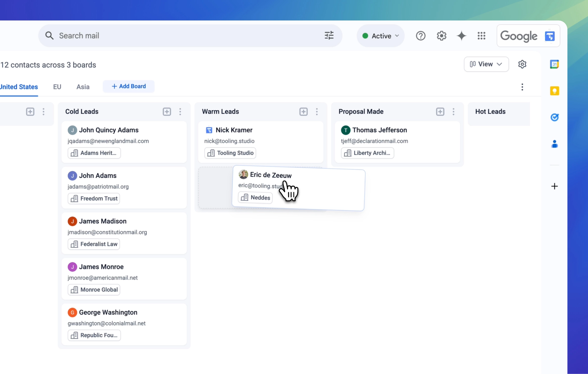Image resolution: width=588 pixels, height=374 pixels.
Task: Select the United States board tab
Action: click(18, 87)
